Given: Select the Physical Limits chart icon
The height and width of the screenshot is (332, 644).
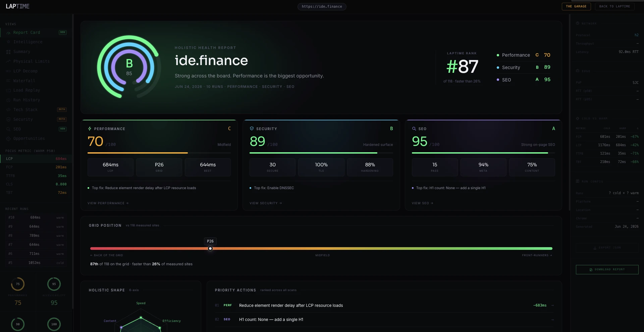Looking at the screenshot, I should pos(8,61).
